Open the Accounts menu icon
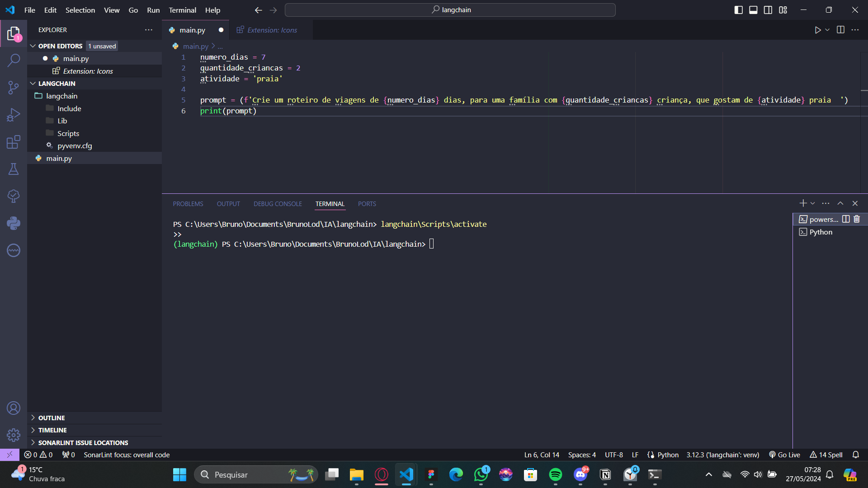 click(x=14, y=408)
